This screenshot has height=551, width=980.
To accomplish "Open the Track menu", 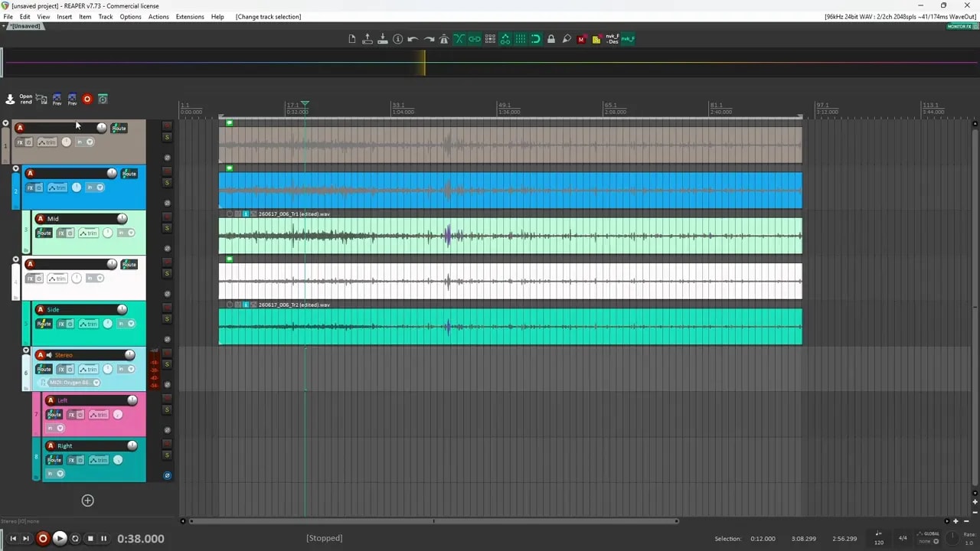I will (x=106, y=17).
